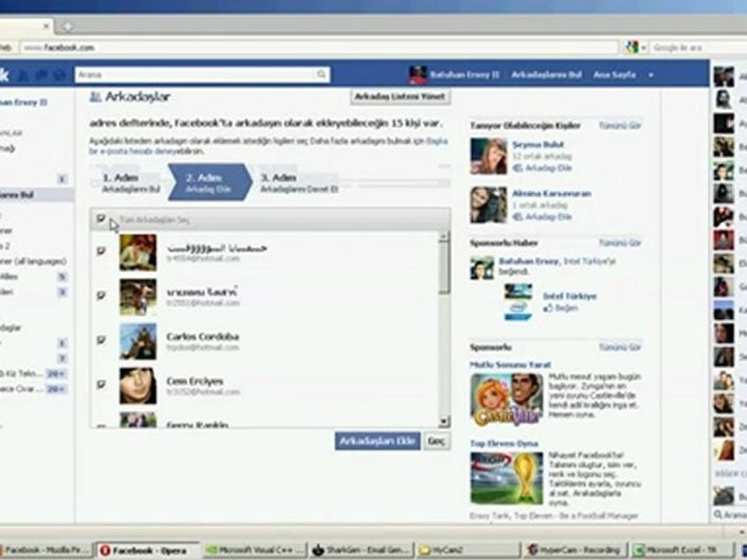Click the Google search engine icon

(632, 47)
